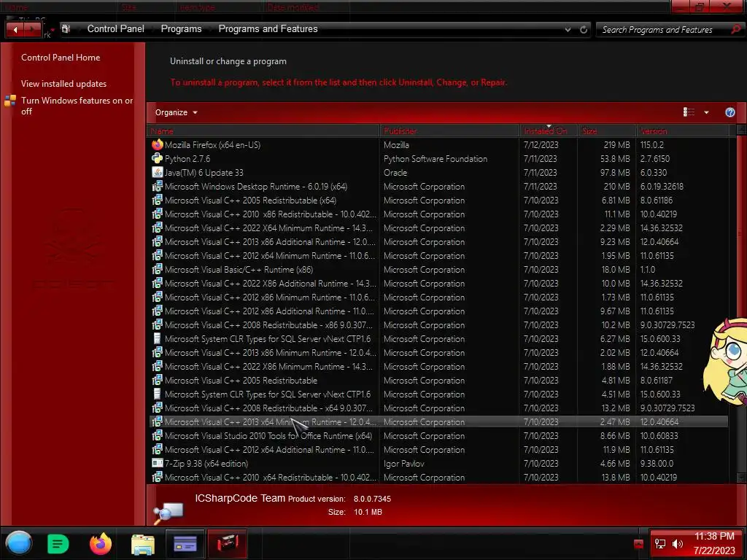The width and height of the screenshot is (747, 560).
Task: Click the Programs and Features breadcrumb
Action: [x=268, y=29]
